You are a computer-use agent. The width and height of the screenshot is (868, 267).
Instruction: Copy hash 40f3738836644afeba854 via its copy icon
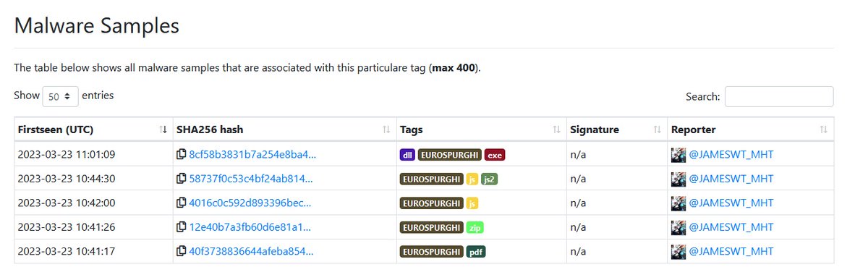pyautogui.click(x=182, y=251)
